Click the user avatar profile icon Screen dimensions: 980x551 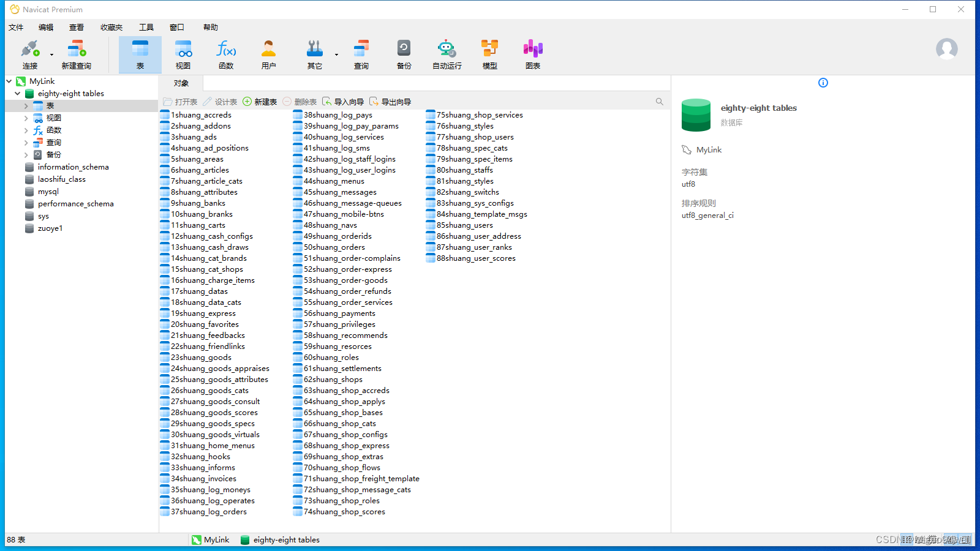pyautogui.click(x=946, y=48)
